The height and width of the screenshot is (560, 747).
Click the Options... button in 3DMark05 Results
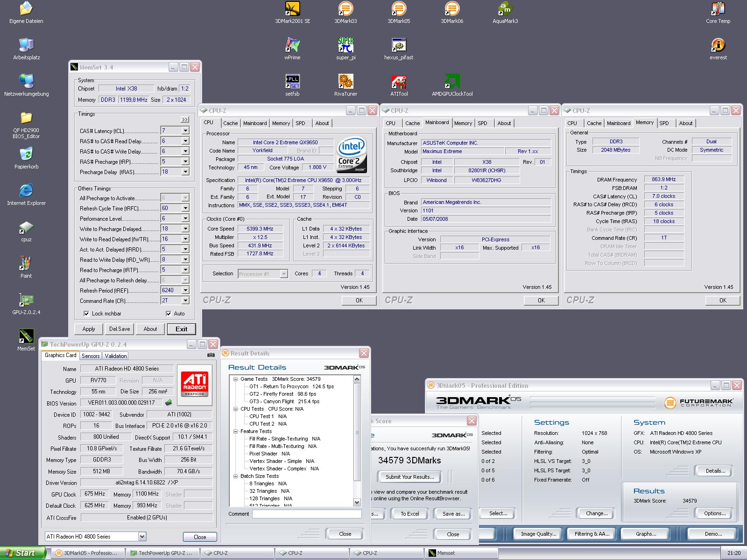coord(715,513)
